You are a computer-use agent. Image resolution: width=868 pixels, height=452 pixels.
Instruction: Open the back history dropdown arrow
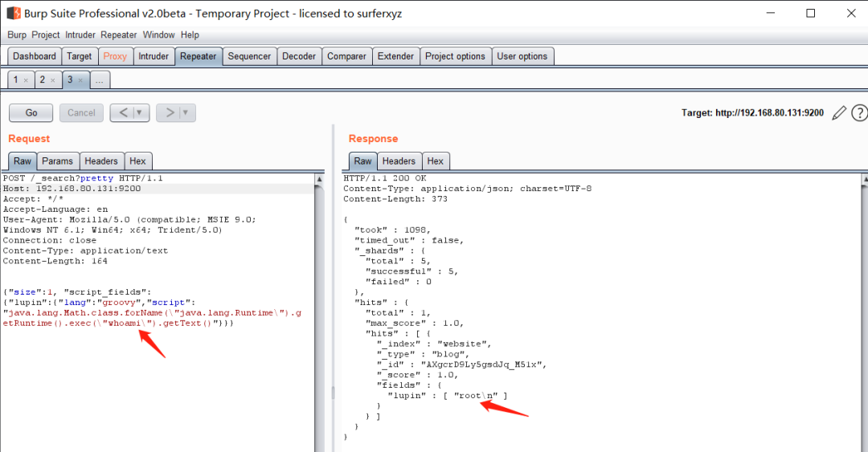click(140, 113)
